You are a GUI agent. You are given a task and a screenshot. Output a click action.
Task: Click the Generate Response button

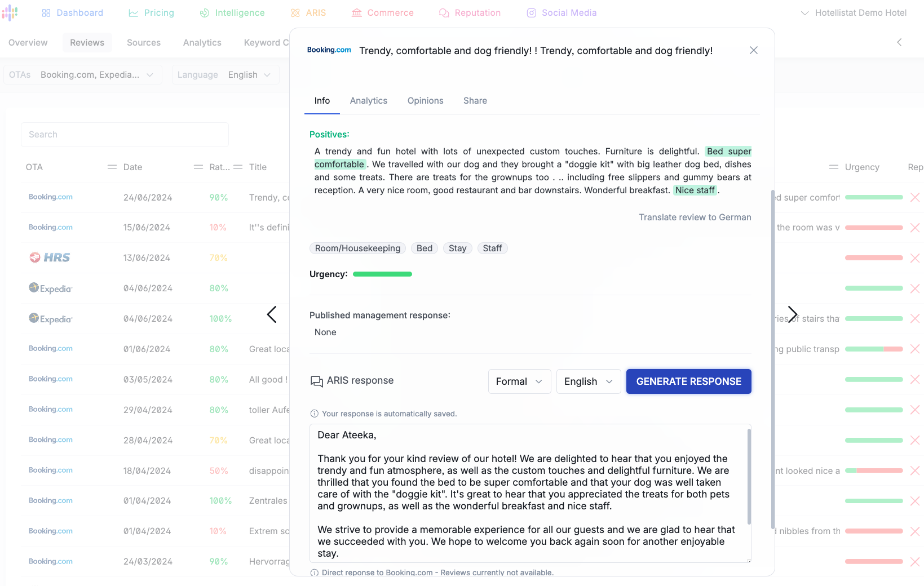pos(688,381)
